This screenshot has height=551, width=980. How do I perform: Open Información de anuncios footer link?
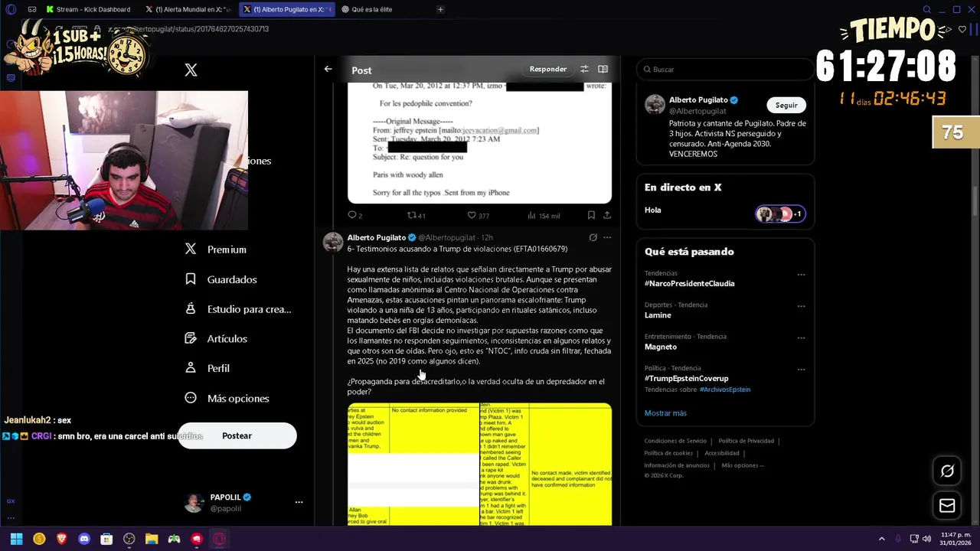click(677, 465)
